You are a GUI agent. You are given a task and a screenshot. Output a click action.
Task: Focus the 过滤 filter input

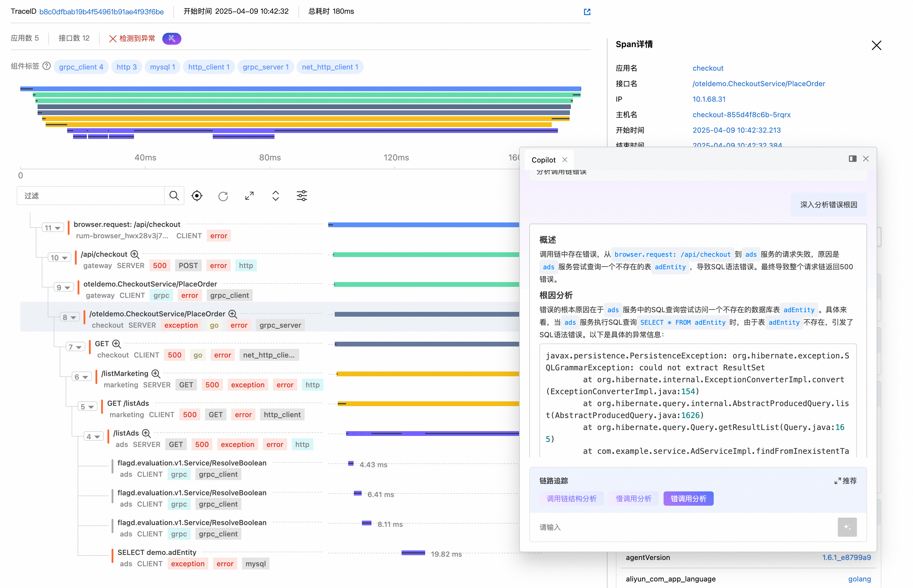tap(90, 196)
